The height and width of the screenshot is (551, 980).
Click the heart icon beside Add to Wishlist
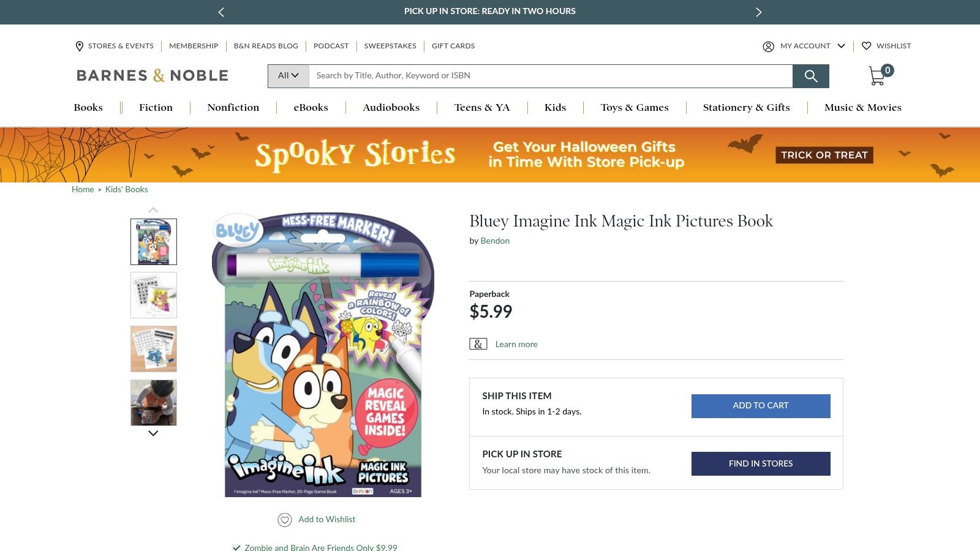[285, 520]
